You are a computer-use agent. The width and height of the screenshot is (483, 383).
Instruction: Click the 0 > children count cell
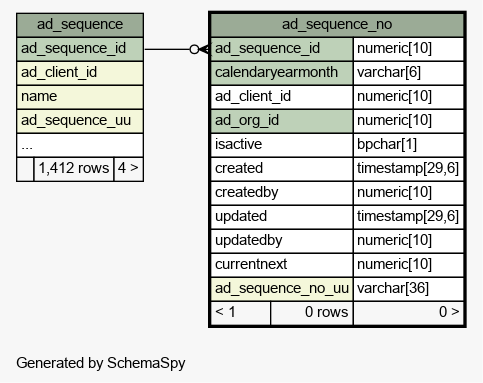[x=408, y=313]
